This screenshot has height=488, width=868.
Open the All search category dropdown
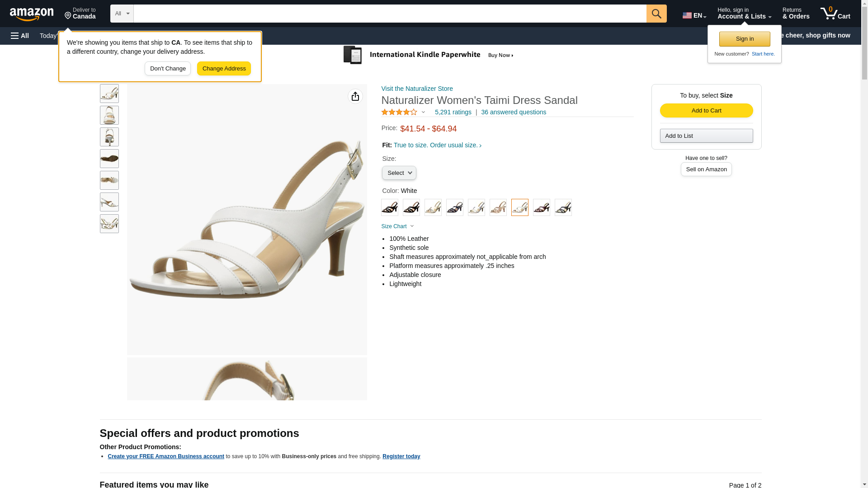coord(122,14)
